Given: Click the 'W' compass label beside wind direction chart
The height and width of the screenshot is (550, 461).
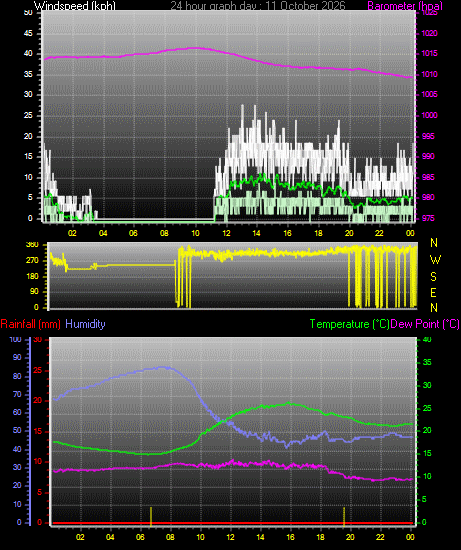Looking at the screenshot, I should [x=435, y=260].
